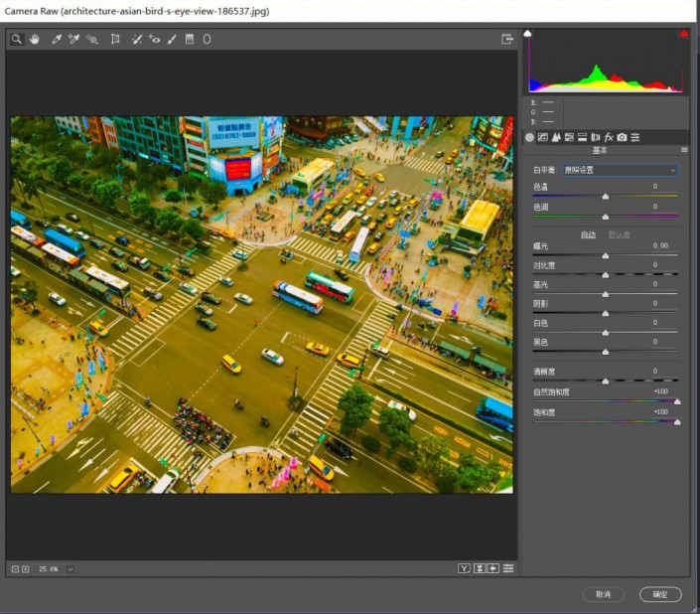Open the Tone Curve panel tab

[543, 137]
